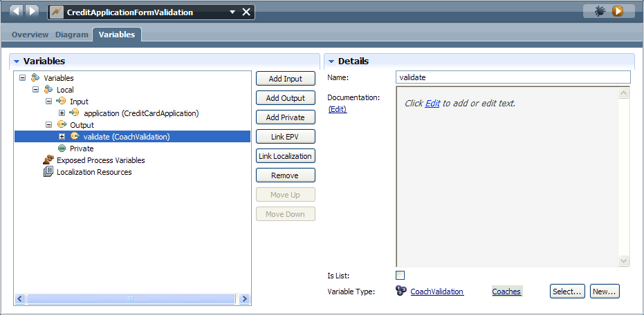The width and height of the screenshot is (644, 315).
Task: Click the Exposed Process Variables icon
Action: (x=48, y=160)
